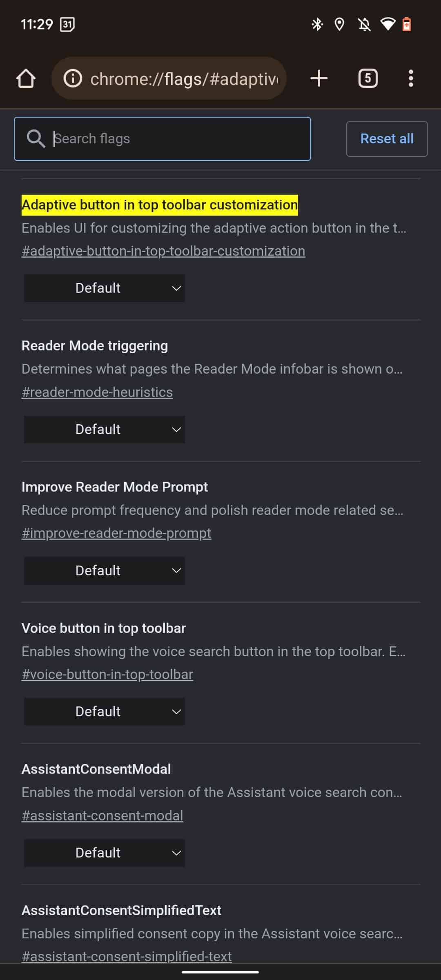This screenshot has width=441, height=980.
Task: Tap the muted notifications bell icon
Action: (x=364, y=24)
